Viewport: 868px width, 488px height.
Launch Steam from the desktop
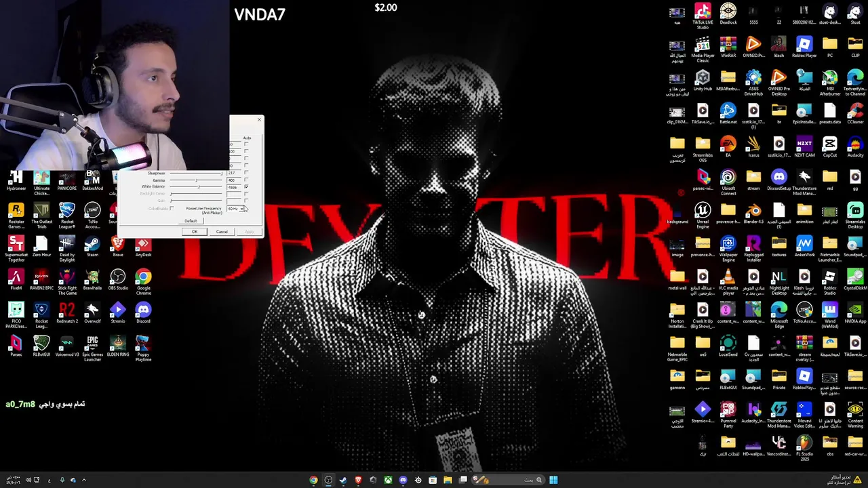coord(92,247)
